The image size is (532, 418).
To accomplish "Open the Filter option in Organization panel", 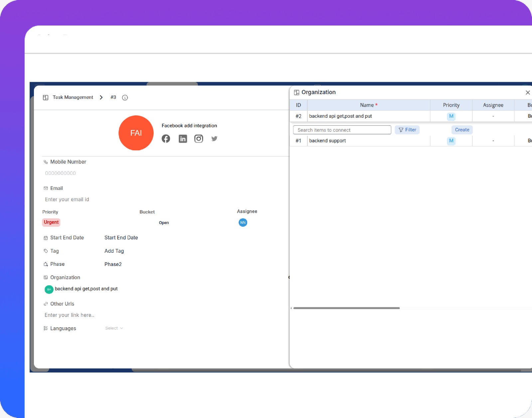I will pos(407,130).
